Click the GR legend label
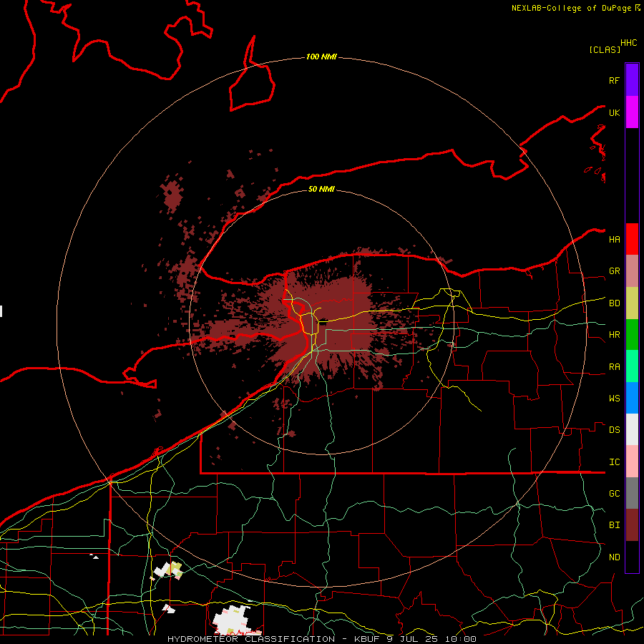The image size is (644, 644). [x=614, y=271]
